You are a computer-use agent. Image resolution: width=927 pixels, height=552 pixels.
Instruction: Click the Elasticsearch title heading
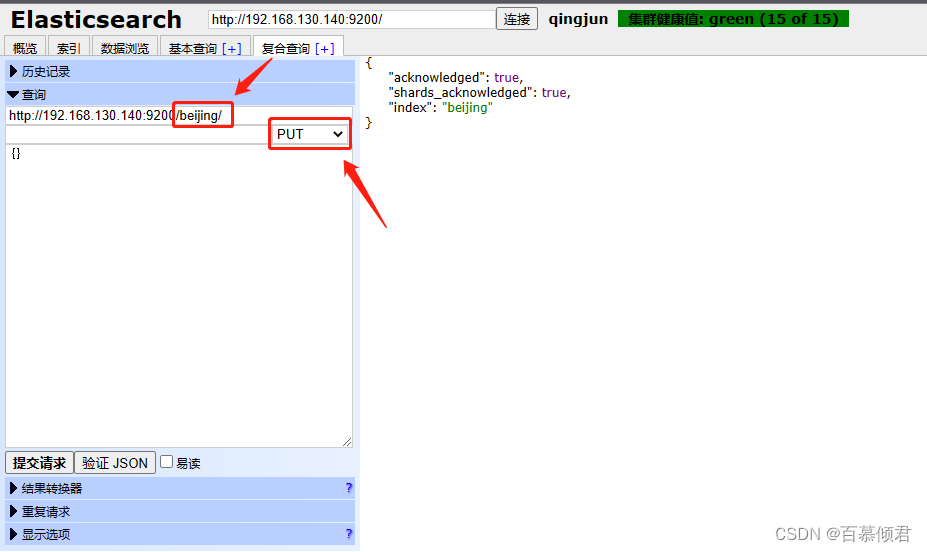tap(96, 20)
